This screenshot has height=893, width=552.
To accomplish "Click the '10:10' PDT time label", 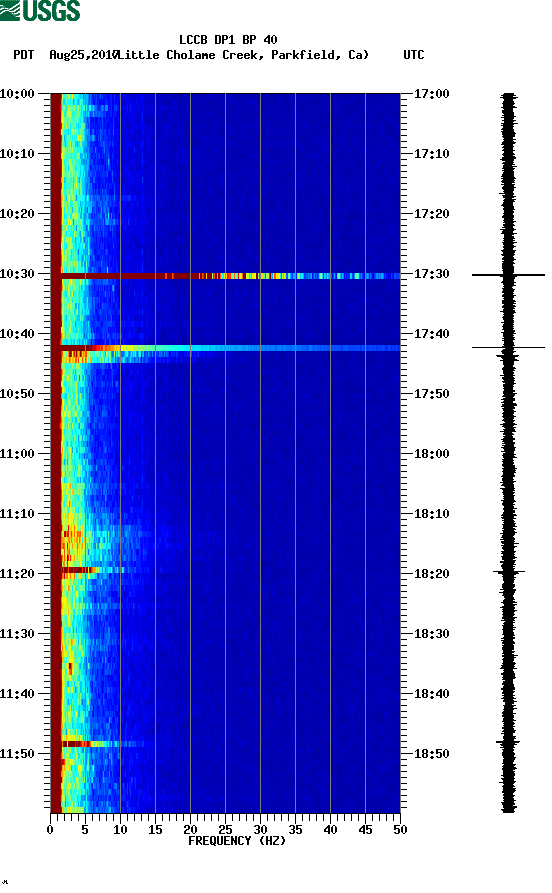I will coord(17,154).
